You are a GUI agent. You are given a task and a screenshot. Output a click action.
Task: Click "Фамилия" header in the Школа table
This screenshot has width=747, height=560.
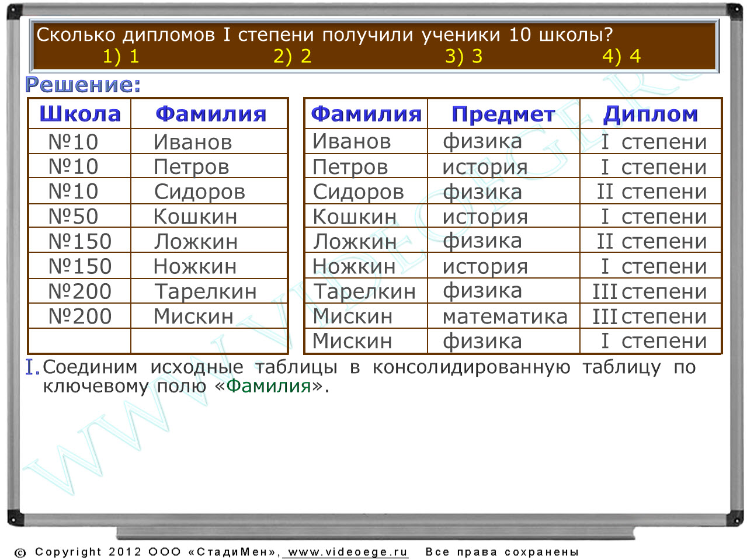[211, 114]
